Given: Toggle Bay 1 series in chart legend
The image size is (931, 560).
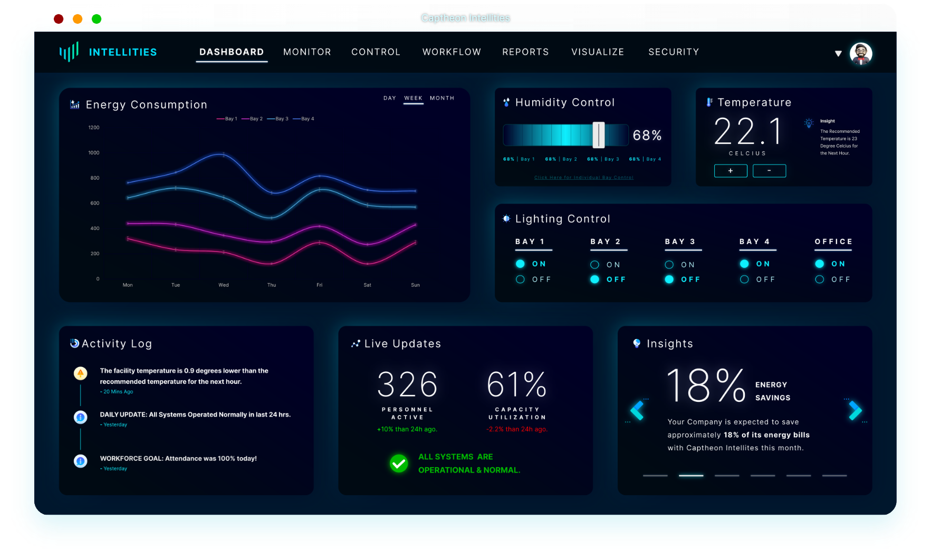Looking at the screenshot, I should 227,119.
